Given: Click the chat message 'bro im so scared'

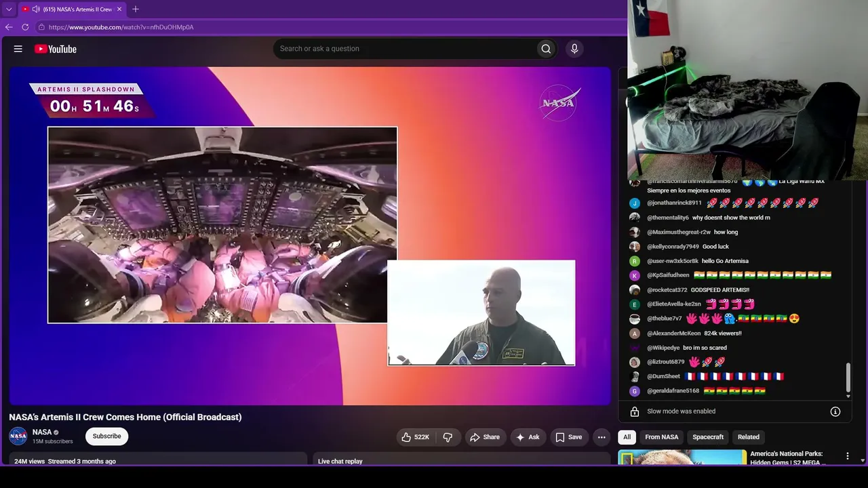Looking at the screenshot, I should click(x=705, y=348).
